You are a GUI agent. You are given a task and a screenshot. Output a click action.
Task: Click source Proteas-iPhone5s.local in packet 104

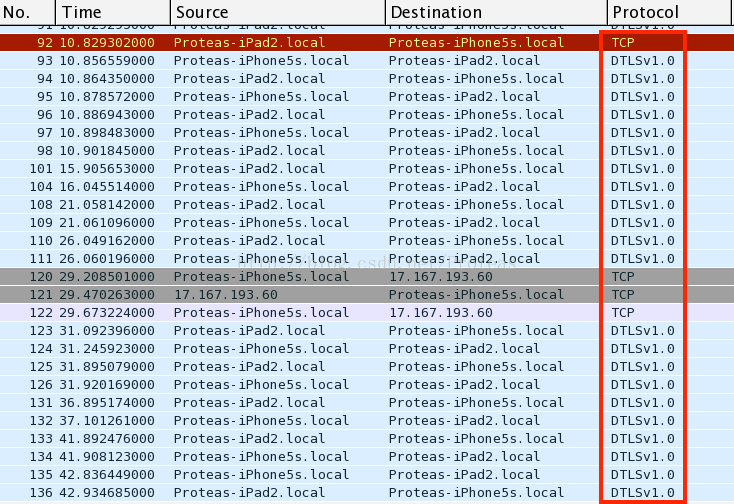click(261, 187)
